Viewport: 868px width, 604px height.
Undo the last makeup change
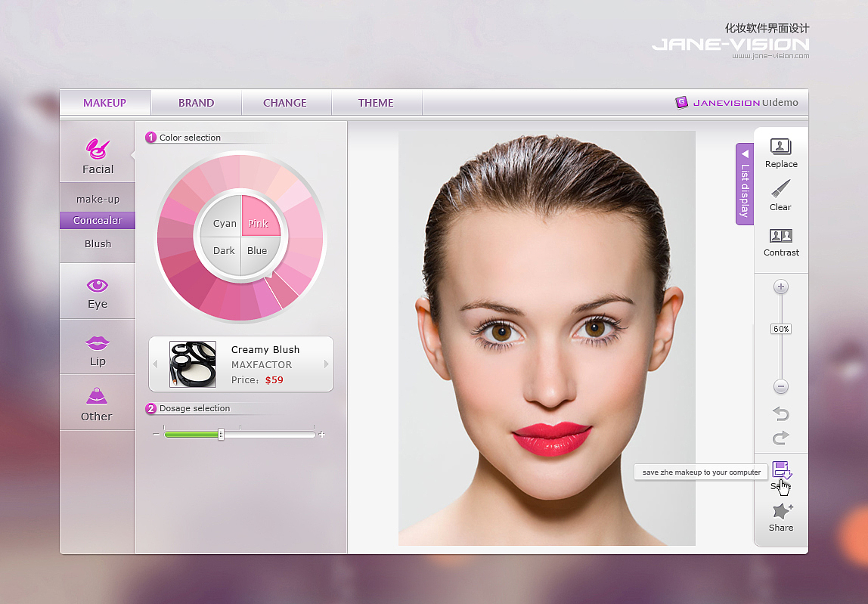[780, 414]
